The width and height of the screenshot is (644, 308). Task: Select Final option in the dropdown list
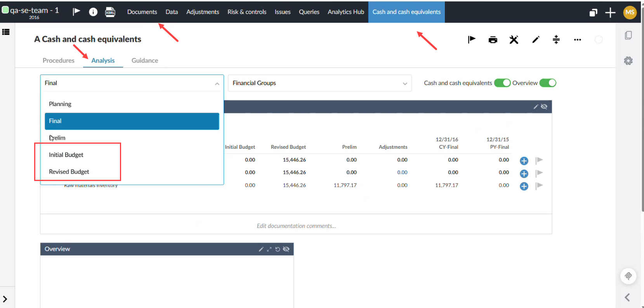point(132,121)
